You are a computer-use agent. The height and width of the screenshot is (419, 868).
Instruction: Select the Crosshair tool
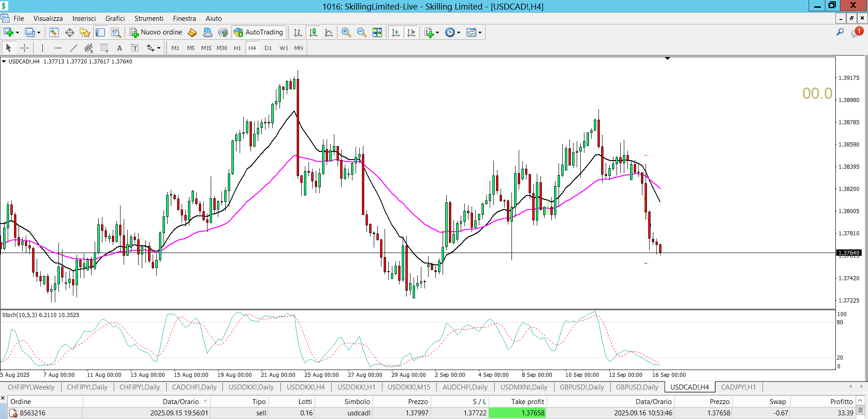[24, 48]
